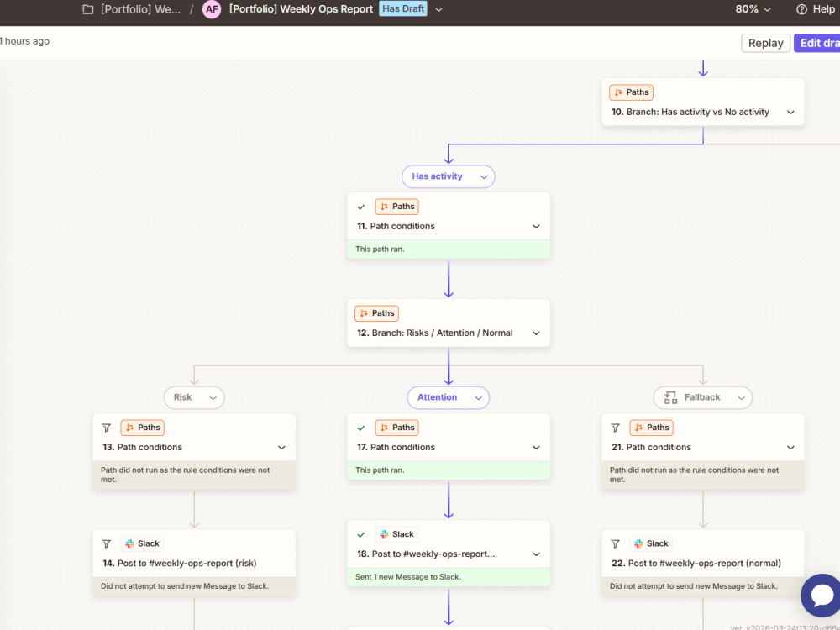The height and width of the screenshot is (630, 840).
Task: Open the chat support bubble
Action: coord(822,596)
